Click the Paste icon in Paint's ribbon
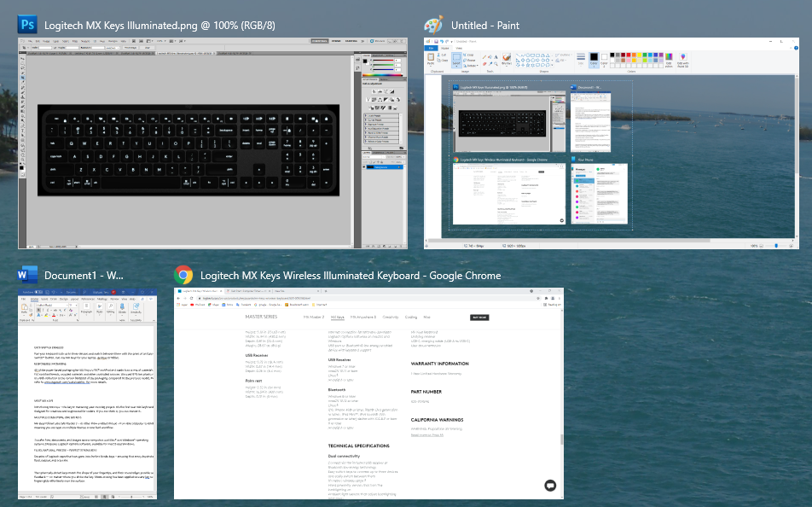Viewport: 812px width, 507px height. (x=431, y=57)
